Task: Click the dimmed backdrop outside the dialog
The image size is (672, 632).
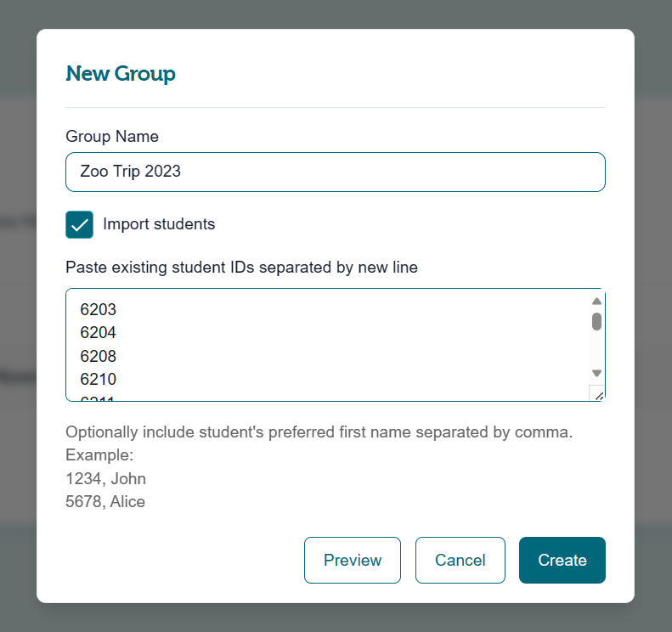Action: tap(17, 340)
